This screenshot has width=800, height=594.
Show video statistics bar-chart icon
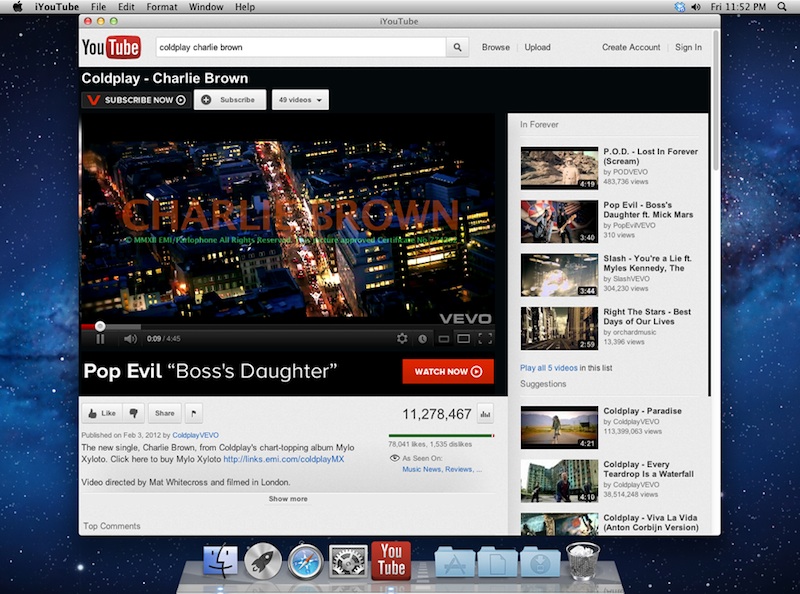tap(486, 413)
